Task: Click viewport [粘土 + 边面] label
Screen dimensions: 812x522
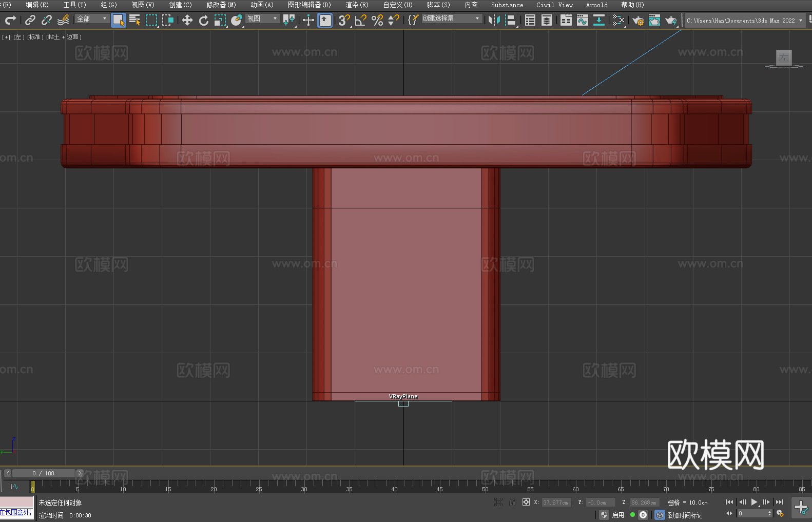Action: click(x=64, y=37)
